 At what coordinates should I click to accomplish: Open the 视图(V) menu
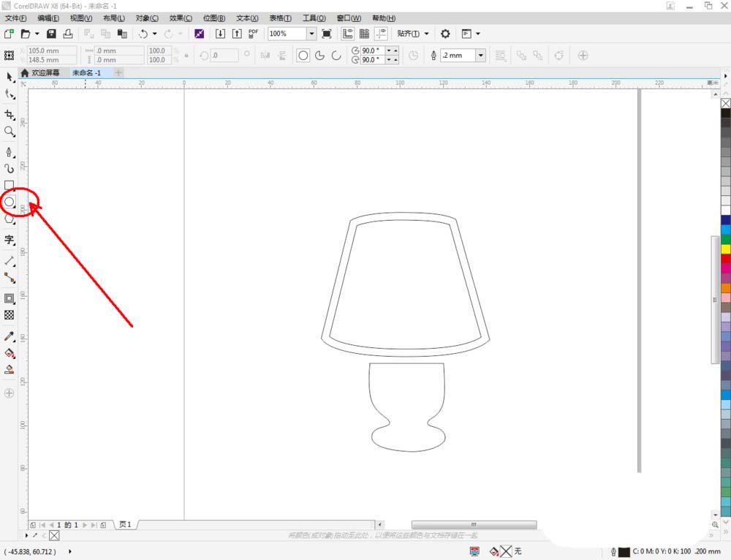[81, 18]
